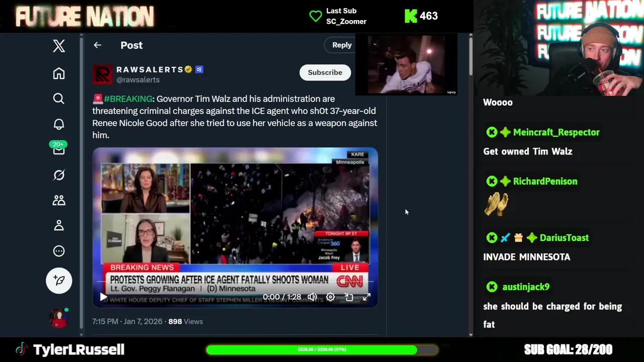Click the SUB GOAL: 28/200 text
The height and width of the screenshot is (362, 644).
(568, 349)
